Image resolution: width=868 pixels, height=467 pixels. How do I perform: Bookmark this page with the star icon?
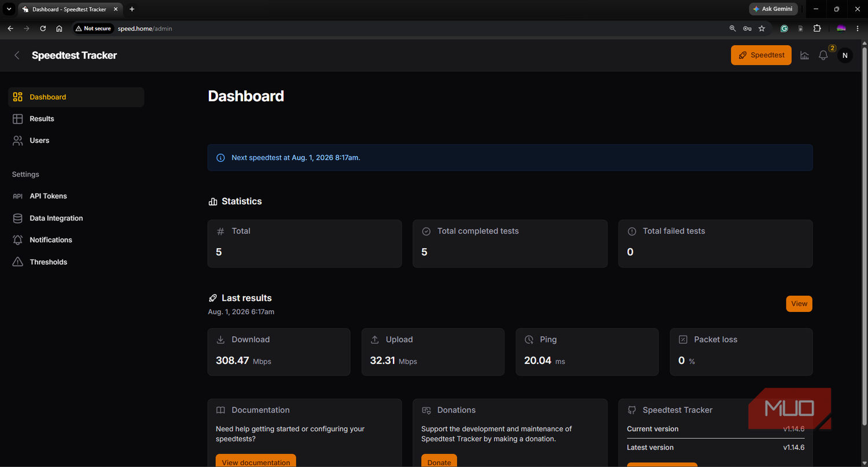(762, 28)
